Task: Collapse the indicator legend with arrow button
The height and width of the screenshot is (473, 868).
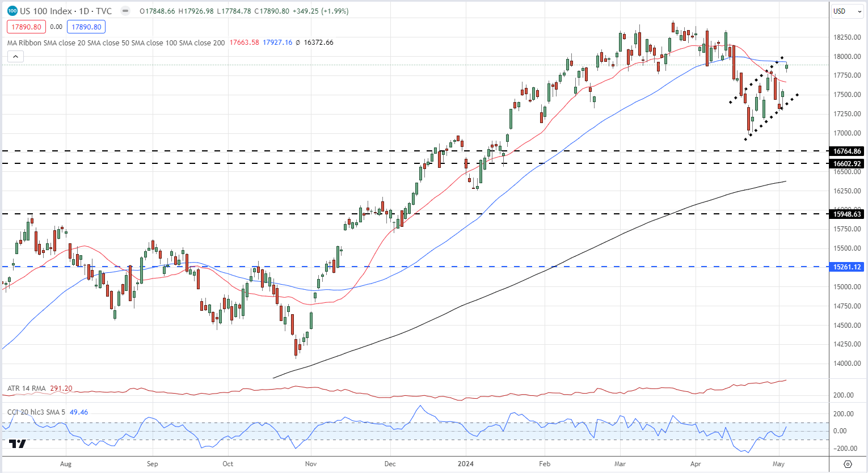Action: (15, 56)
